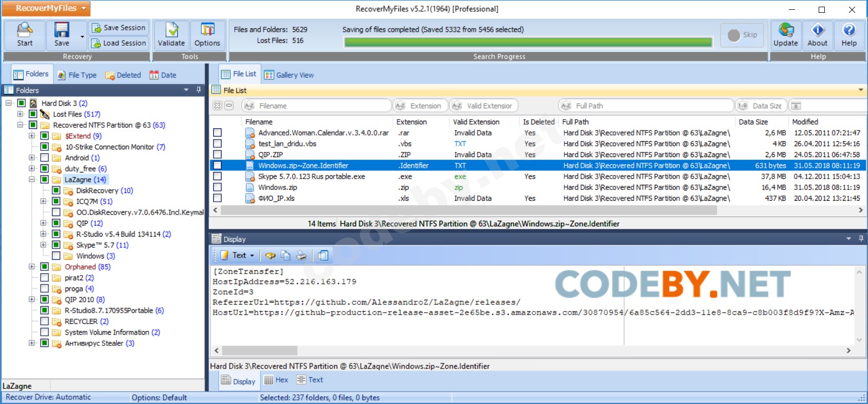Check the box for QIP.ZIP file
868x404 pixels.
[217, 155]
